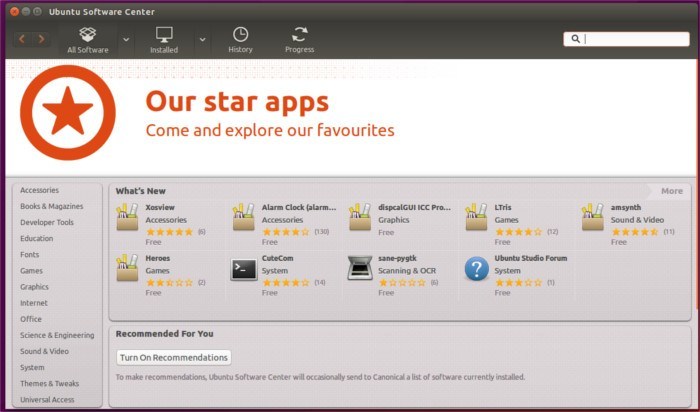Open the sane-pygtk app title

point(397,258)
